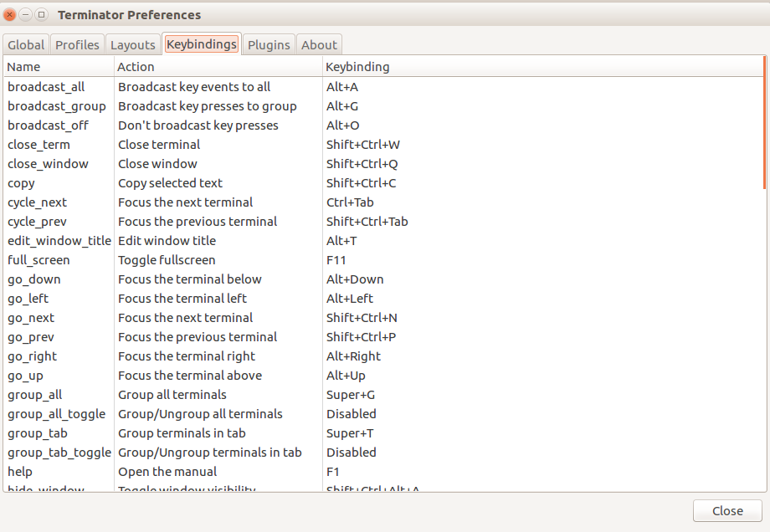The width and height of the screenshot is (770, 532).
Task: Select cycle_prev in the Name column
Action: [37, 222]
